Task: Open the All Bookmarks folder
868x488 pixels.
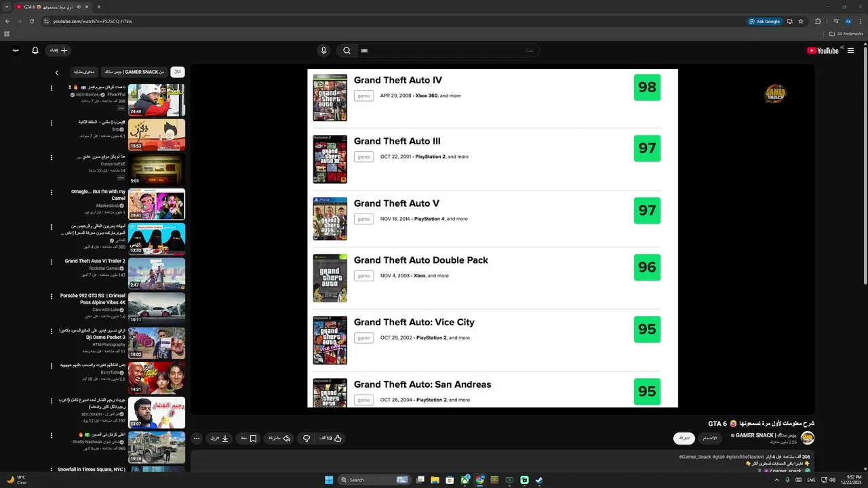Action: (846, 34)
